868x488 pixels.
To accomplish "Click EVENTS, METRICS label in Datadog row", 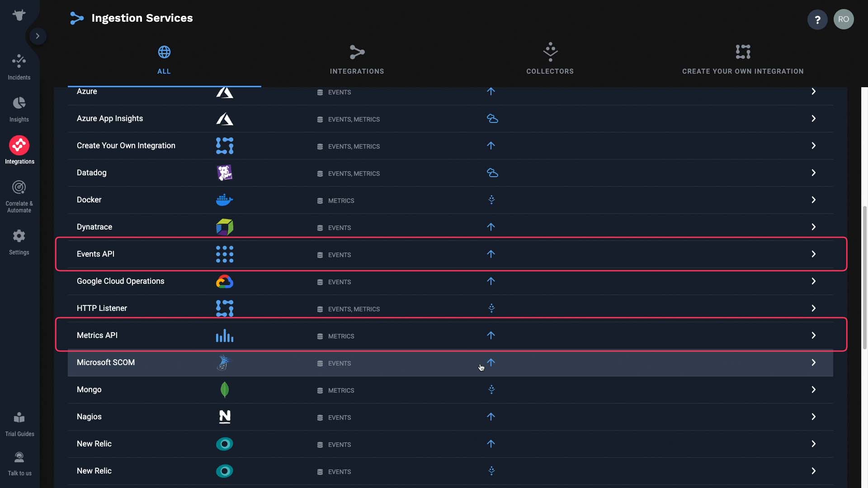I will coord(354,174).
